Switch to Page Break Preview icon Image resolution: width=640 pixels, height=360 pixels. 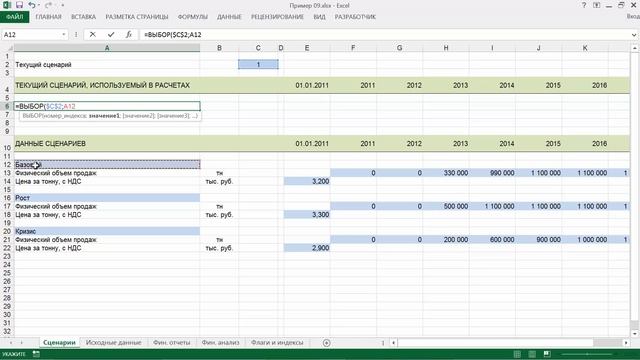click(x=547, y=354)
